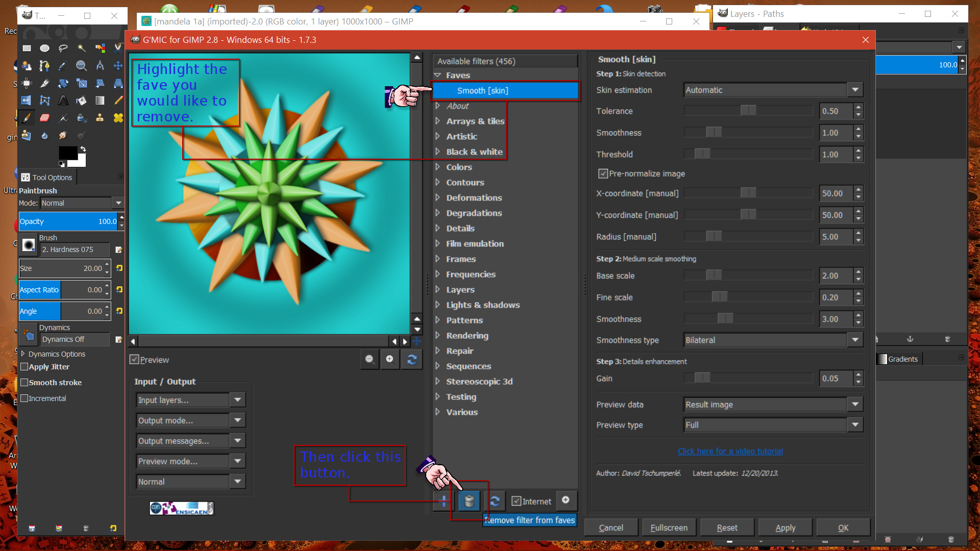Select the Free Select lasso tool

[63, 48]
